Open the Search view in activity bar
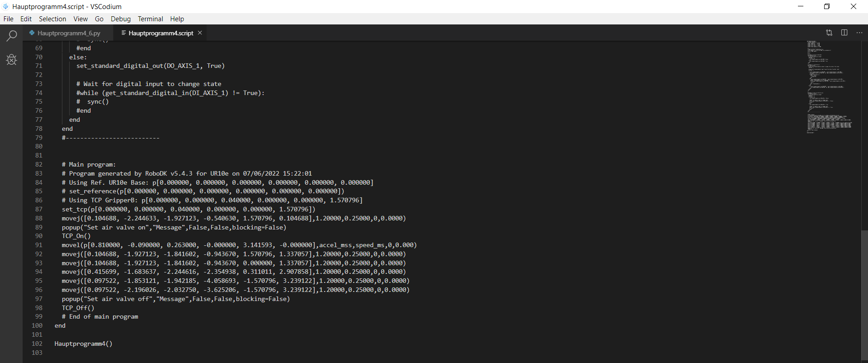This screenshot has width=868, height=363. tap(11, 36)
